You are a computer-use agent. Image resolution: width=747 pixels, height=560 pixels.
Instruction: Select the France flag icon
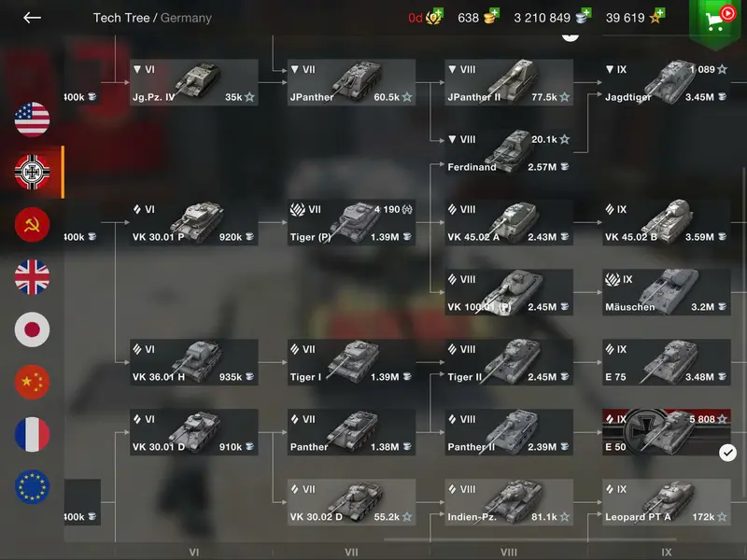[x=32, y=434]
